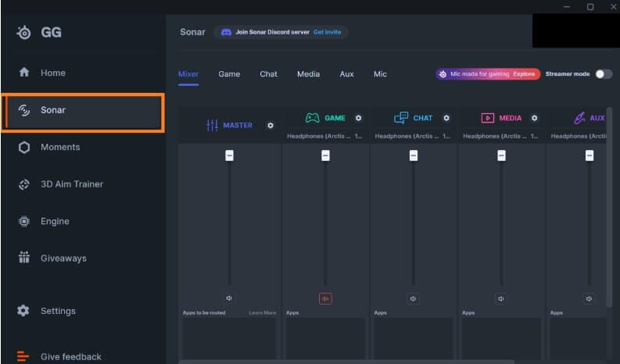The image size is (620, 364).
Task: Unmute the GAME channel
Action: point(325,299)
